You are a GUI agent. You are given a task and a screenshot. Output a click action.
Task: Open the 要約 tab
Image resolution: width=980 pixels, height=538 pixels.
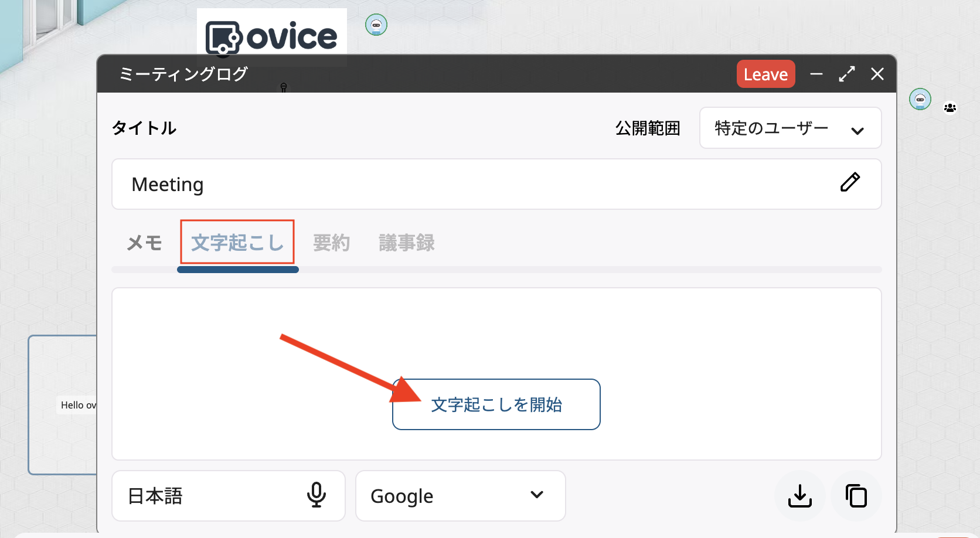point(332,243)
